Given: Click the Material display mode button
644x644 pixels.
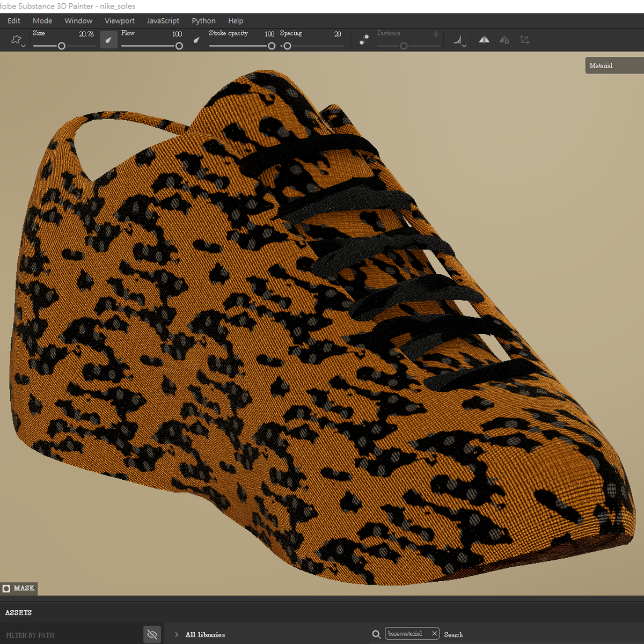Looking at the screenshot, I should point(601,65).
